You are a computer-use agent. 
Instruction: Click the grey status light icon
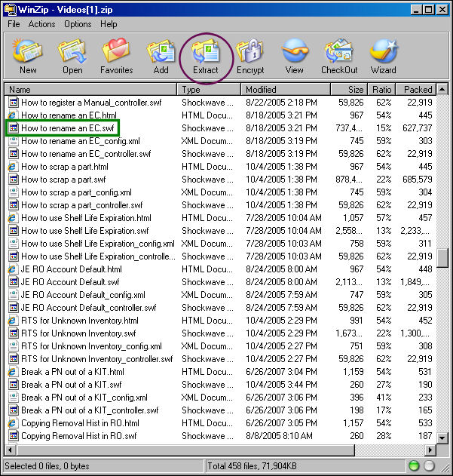(x=429, y=465)
